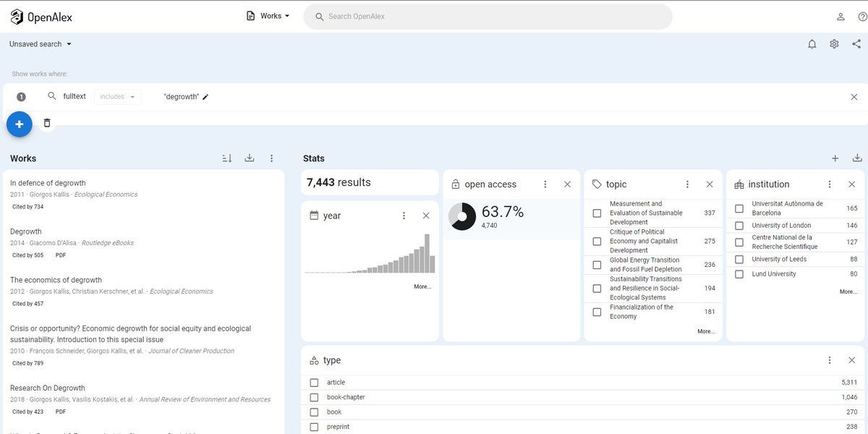Download the Stats data
868x434 pixels.
[857, 158]
